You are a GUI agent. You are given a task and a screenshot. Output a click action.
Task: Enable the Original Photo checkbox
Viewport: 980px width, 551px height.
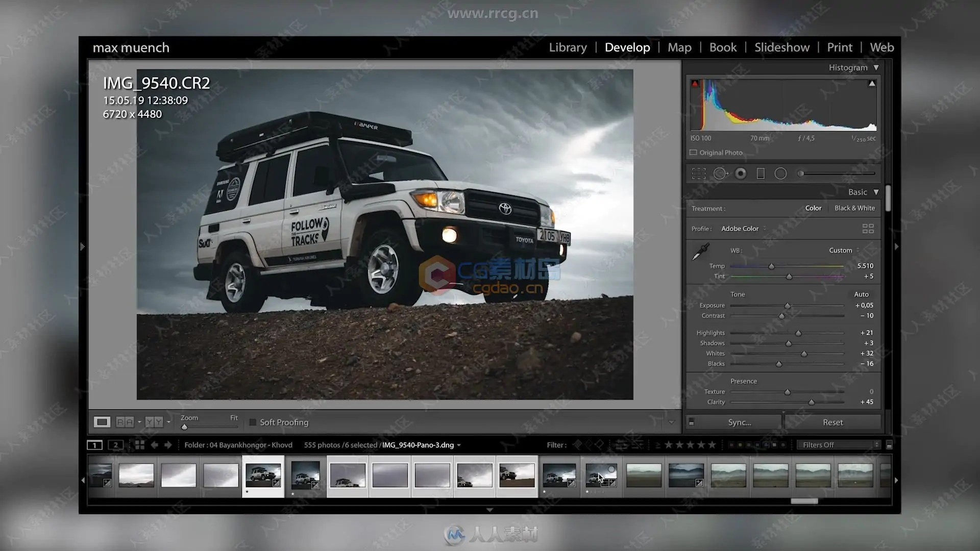click(693, 153)
